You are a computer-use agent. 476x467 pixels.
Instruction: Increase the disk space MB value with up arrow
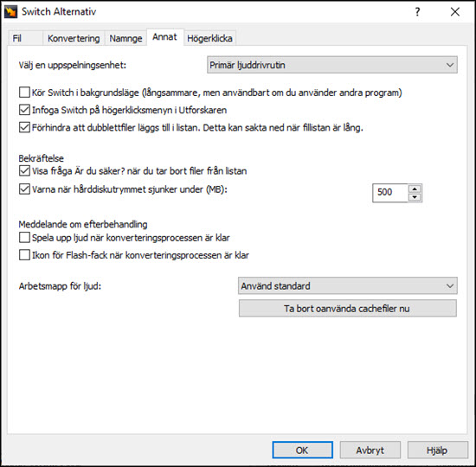pos(415,189)
